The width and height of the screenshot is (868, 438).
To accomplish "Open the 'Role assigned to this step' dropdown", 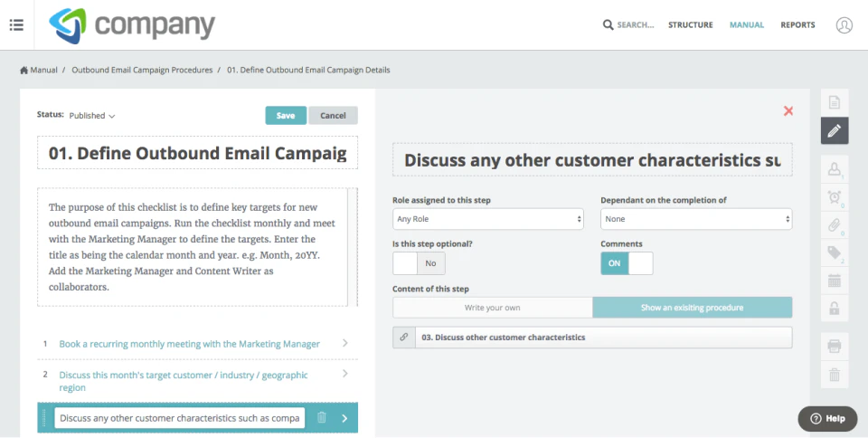I will 489,219.
